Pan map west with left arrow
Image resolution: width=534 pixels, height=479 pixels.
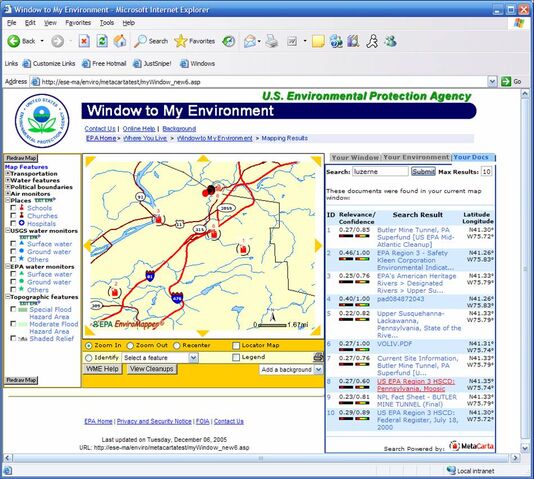88,245
